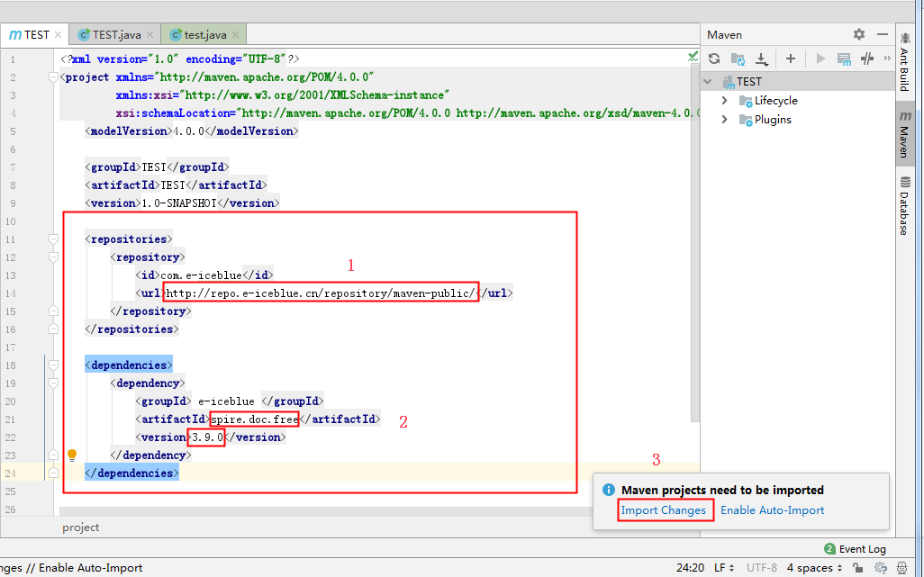
Task: Reimport all Maven projects using the refresh icon
Action: 714,59
